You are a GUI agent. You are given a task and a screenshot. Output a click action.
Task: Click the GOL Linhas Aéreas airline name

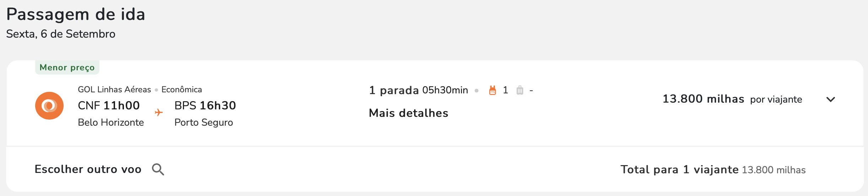(114, 89)
